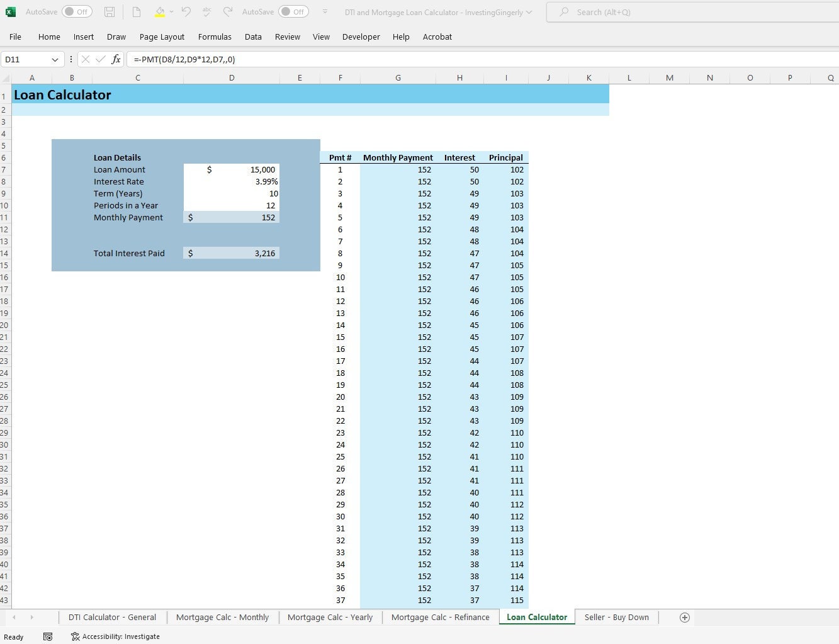Toggle the second AutoSave switch
Viewport: 839px width, 644px height.
click(293, 11)
